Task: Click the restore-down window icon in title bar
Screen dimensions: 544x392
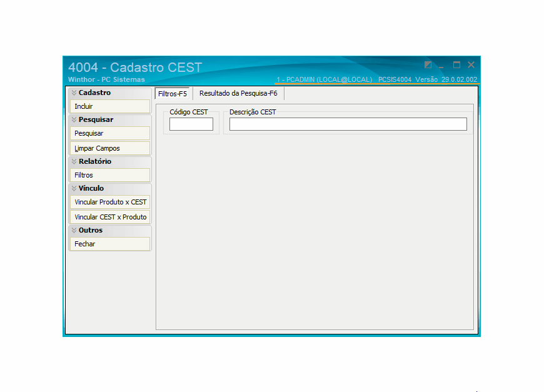Action: pyautogui.click(x=428, y=65)
